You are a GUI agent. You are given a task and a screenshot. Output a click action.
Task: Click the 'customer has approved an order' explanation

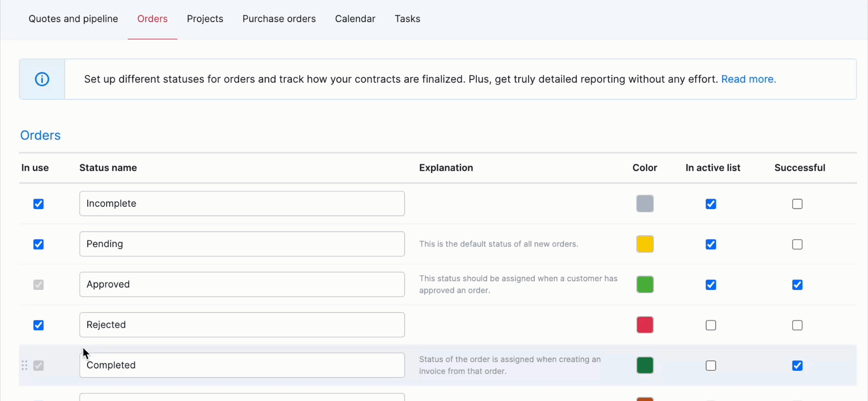[x=518, y=284]
